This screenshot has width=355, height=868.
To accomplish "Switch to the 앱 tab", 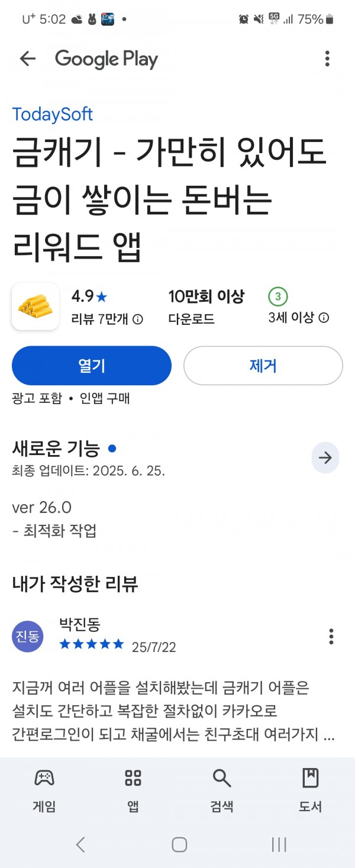I will point(133,790).
